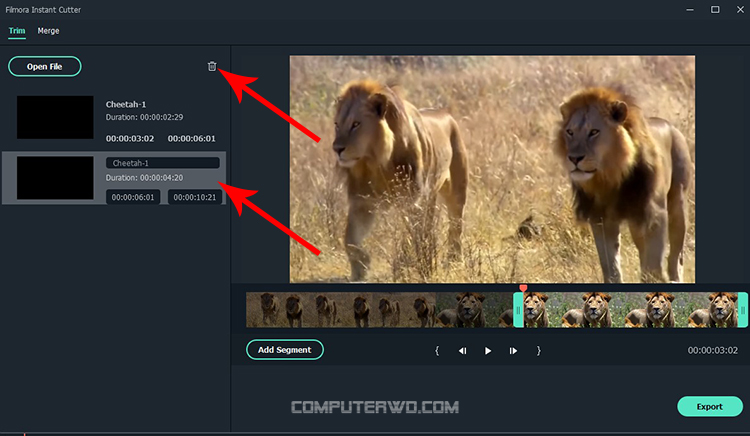Click the red playhead marker
This screenshot has height=436, width=750.
[523, 288]
